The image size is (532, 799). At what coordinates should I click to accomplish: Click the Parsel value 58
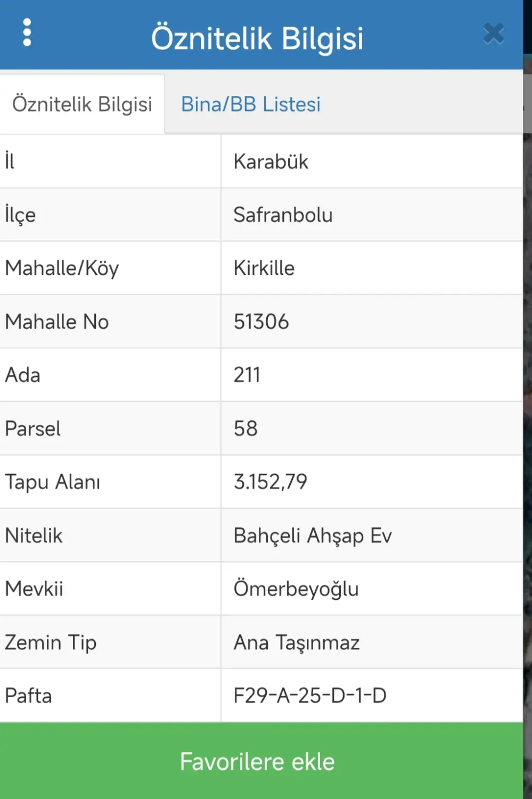245,428
